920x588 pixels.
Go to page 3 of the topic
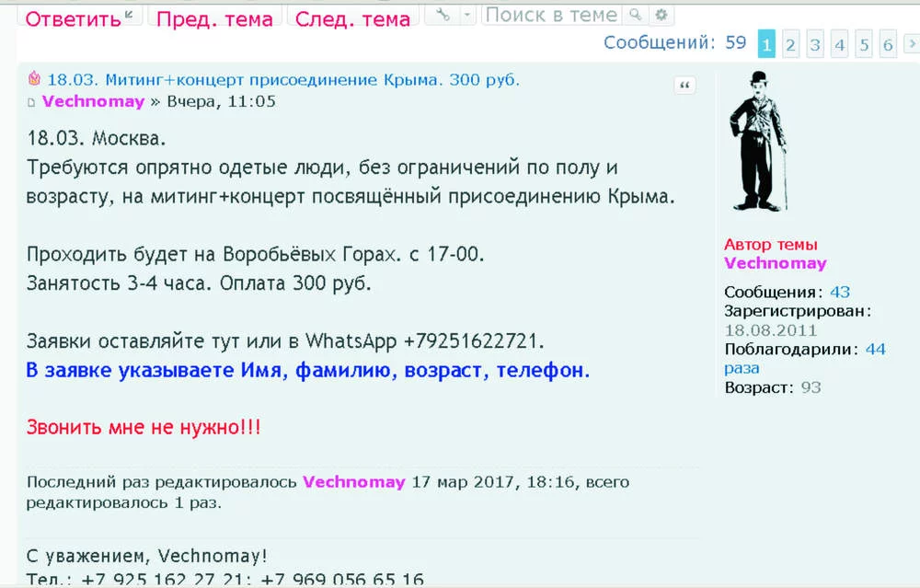click(x=815, y=44)
